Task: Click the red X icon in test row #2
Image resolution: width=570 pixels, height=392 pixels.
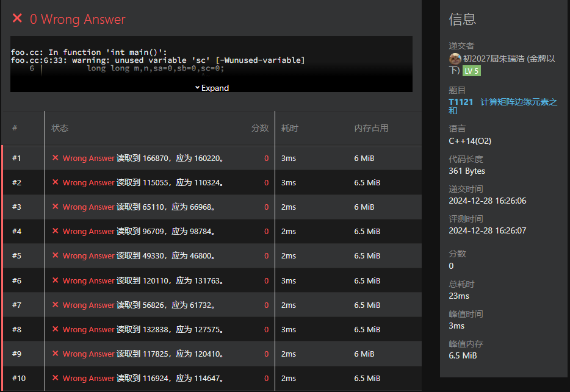Action: (x=56, y=182)
